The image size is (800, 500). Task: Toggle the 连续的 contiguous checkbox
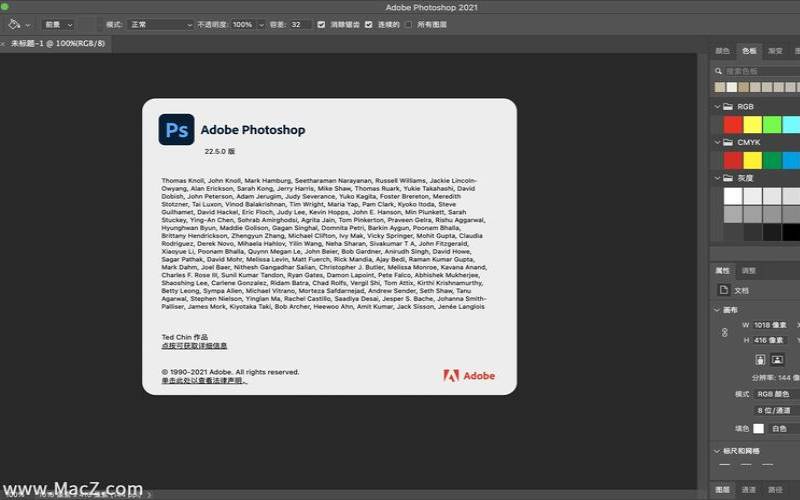click(x=368, y=24)
